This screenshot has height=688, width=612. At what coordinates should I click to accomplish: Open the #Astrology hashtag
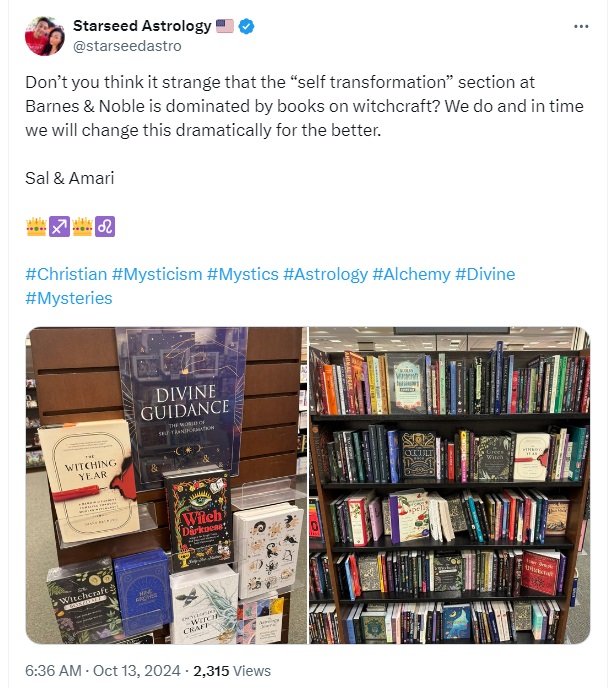[x=325, y=274]
